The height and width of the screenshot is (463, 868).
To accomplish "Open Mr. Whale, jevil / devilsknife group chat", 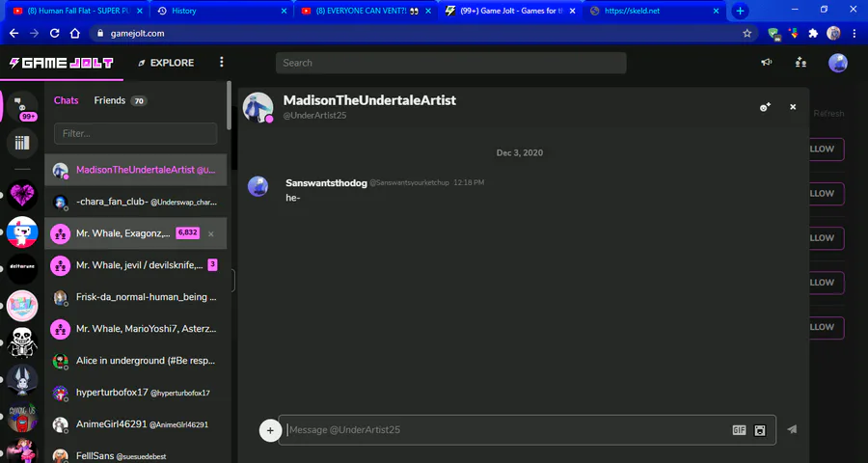I will click(x=136, y=265).
